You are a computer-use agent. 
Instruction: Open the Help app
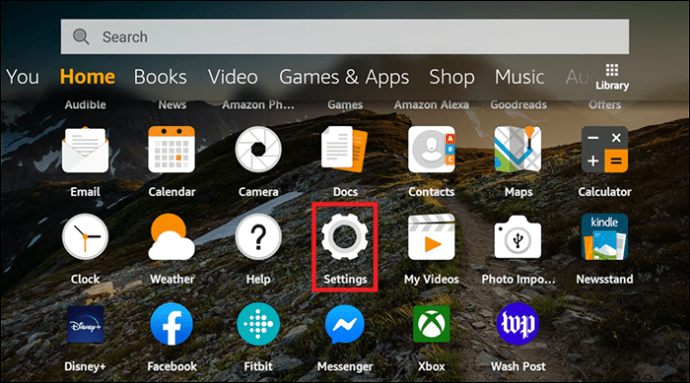(x=258, y=237)
